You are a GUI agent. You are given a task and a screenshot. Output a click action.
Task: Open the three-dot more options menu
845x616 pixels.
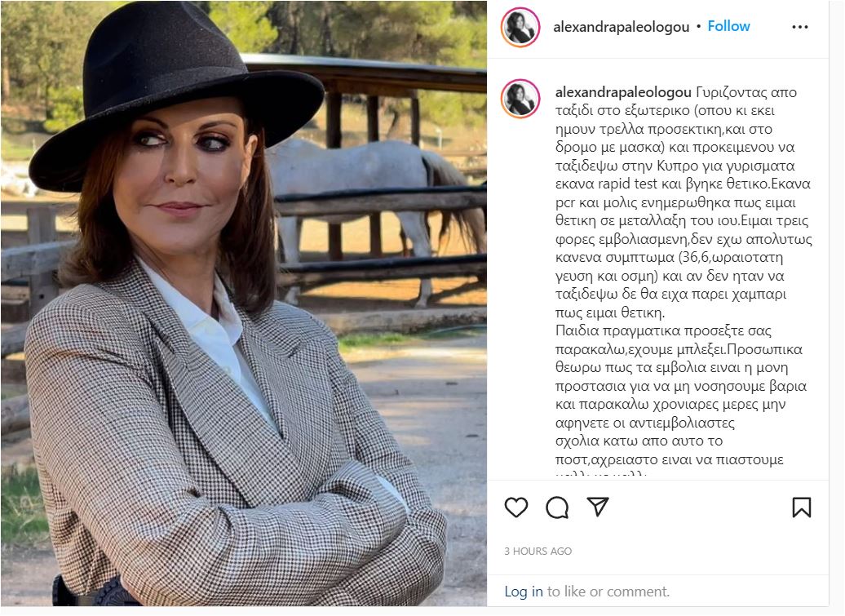click(x=799, y=27)
